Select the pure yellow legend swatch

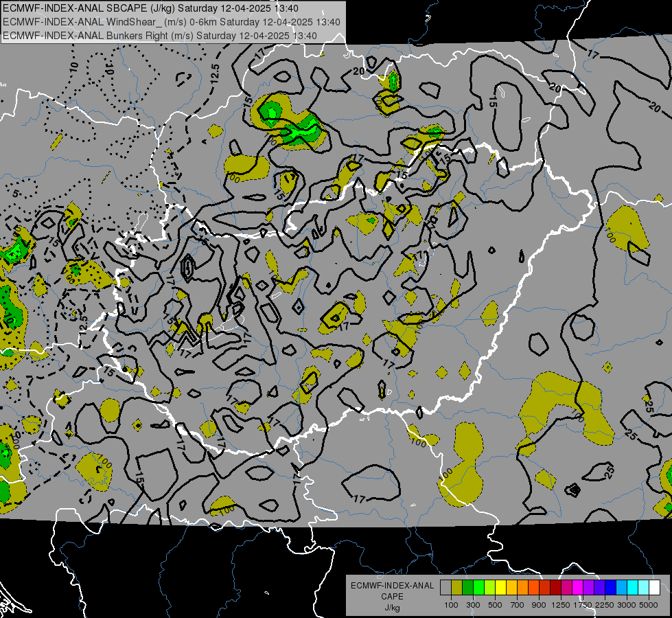(500, 587)
